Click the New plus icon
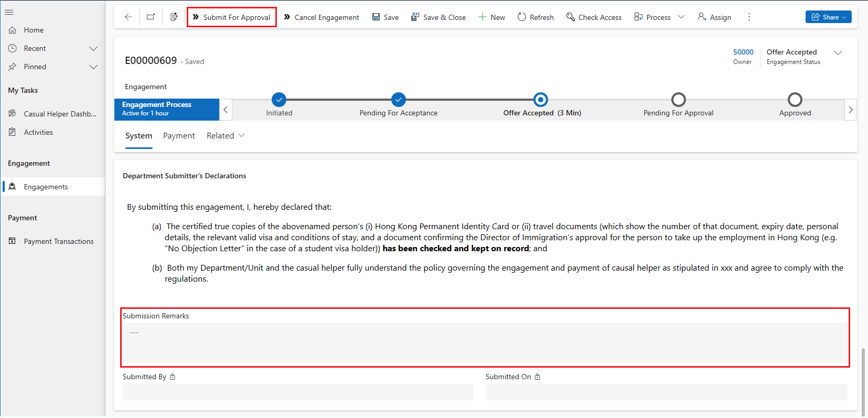Screen dimensions: 868x418 (x=483, y=17)
